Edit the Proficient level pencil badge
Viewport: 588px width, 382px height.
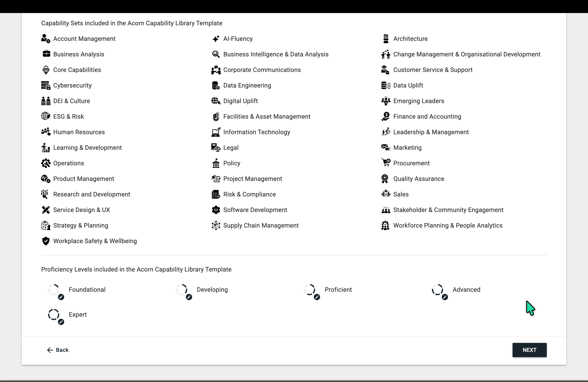(317, 297)
